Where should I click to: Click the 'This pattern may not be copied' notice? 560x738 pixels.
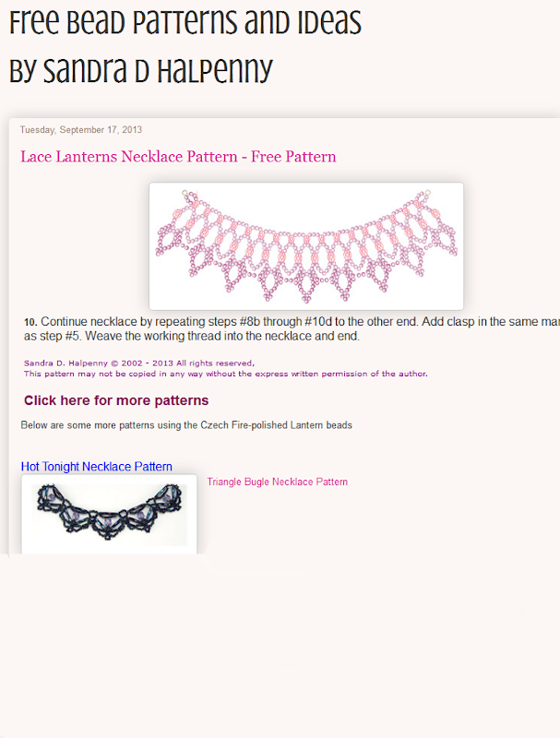pos(226,374)
